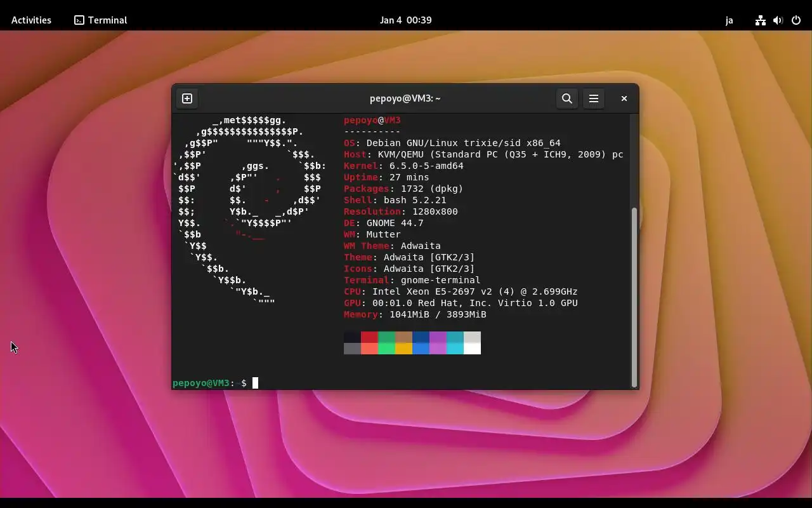The height and width of the screenshot is (508, 812).
Task: Click the 'Memory: 1041MiB / 3893MiB' line
Action: 415,314
